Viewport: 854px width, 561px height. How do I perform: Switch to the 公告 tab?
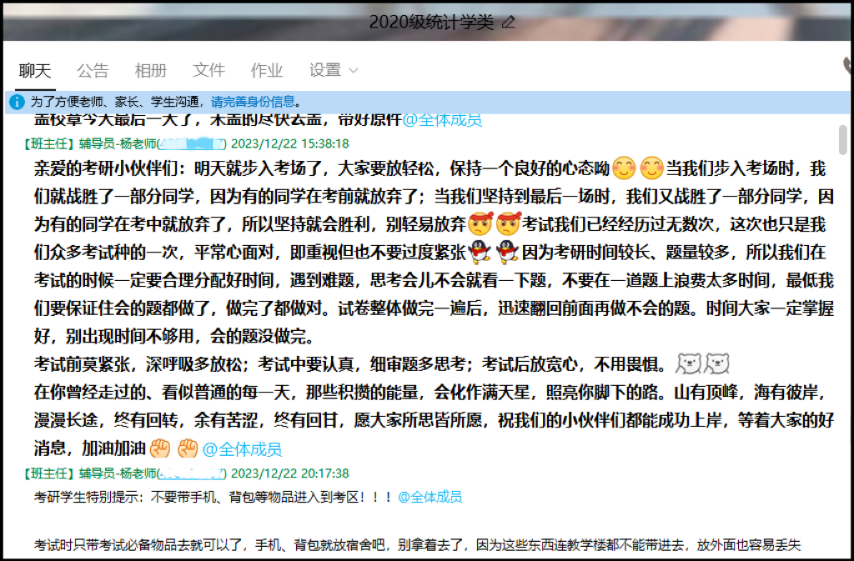click(x=93, y=70)
